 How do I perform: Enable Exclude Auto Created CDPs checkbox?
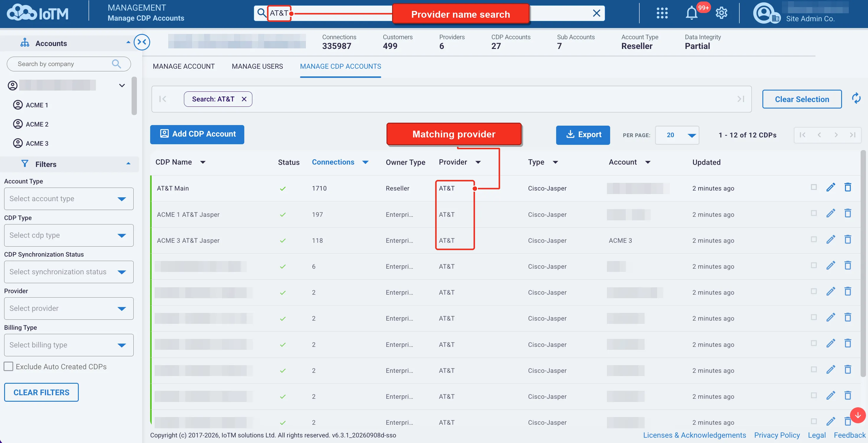click(x=9, y=366)
